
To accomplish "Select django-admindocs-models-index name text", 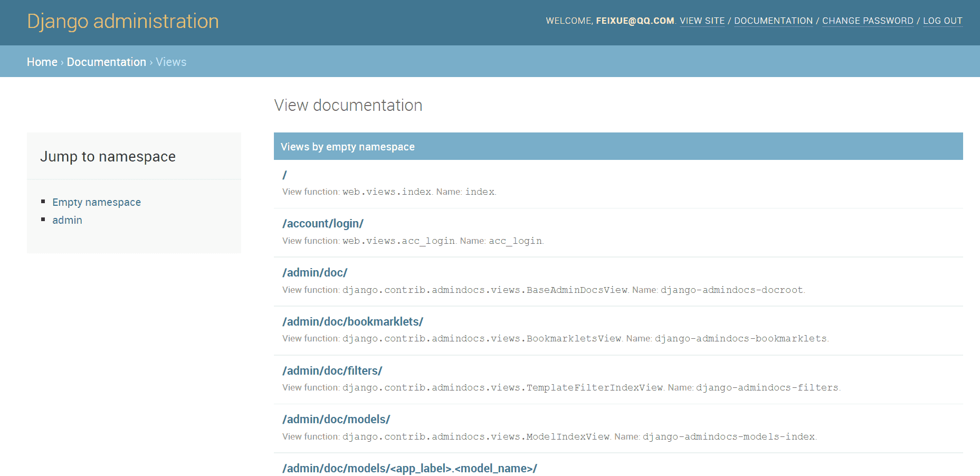I will (x=729, y=437).
